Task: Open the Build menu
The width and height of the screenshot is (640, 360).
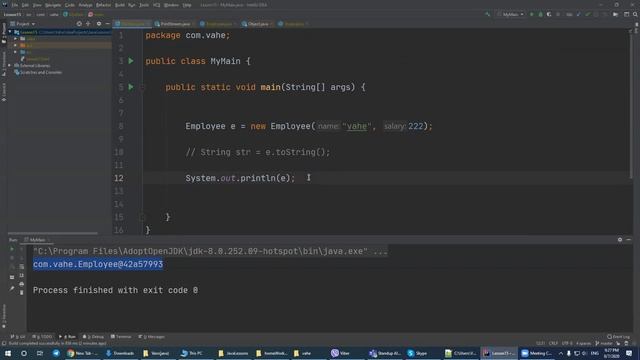Action: (120, 5)
